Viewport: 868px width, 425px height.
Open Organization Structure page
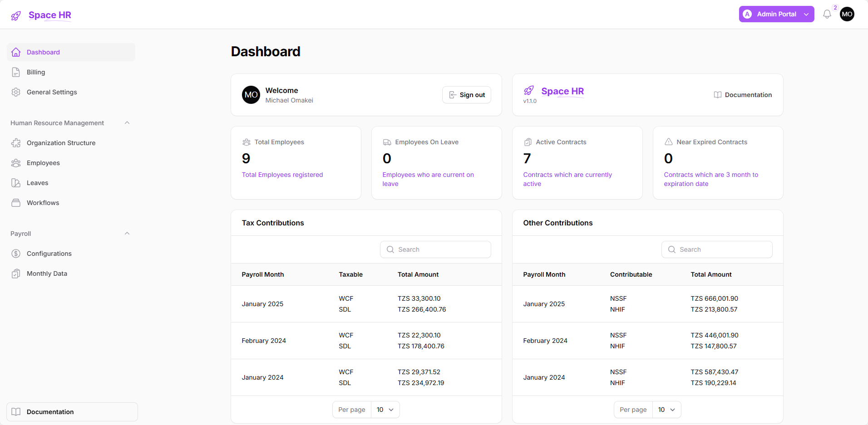click(71, 143)
